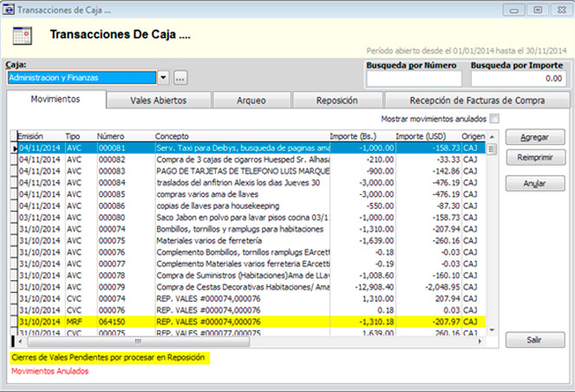
Task: Select the Administracion y Finanzas combo box
Action: (82, 78)
